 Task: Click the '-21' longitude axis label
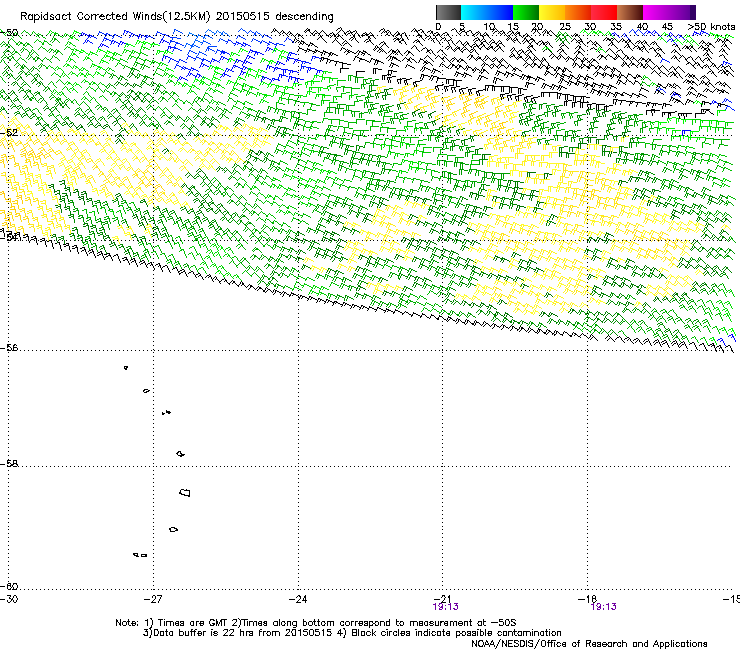(x=442, y=599)
